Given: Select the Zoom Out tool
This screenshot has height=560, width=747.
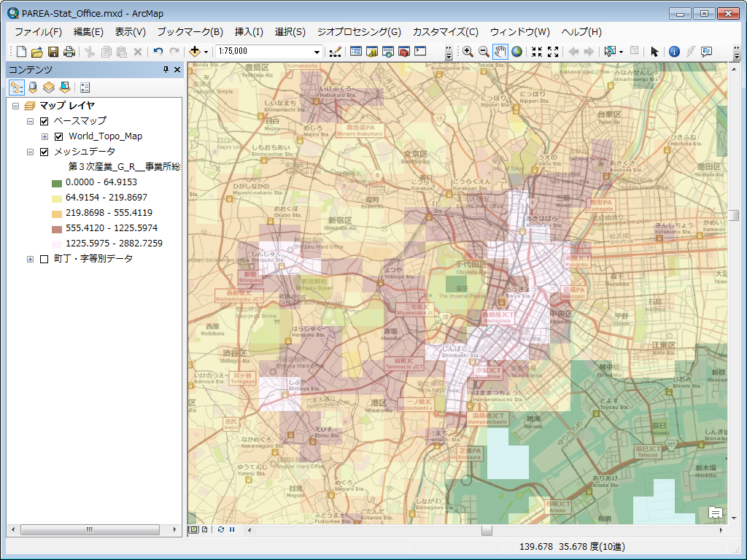Looking at the screenshot, I should click(x=484, y=52).
